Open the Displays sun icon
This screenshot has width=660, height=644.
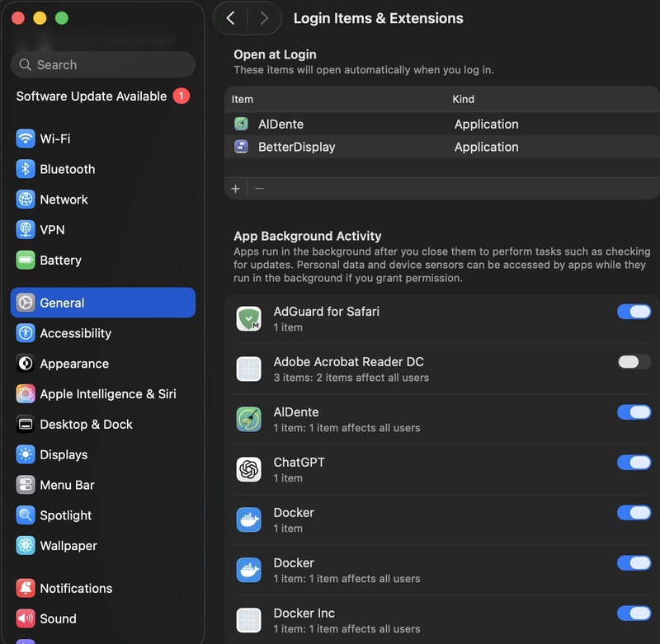26,454
